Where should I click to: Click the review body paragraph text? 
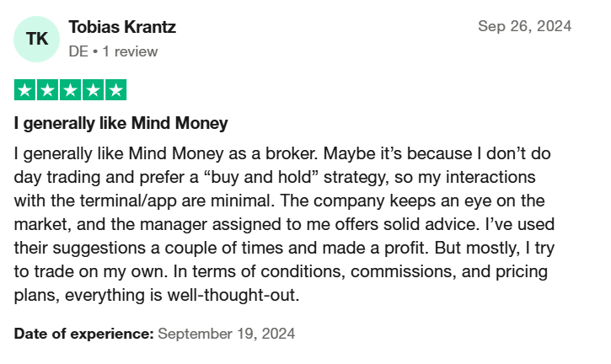284,224
